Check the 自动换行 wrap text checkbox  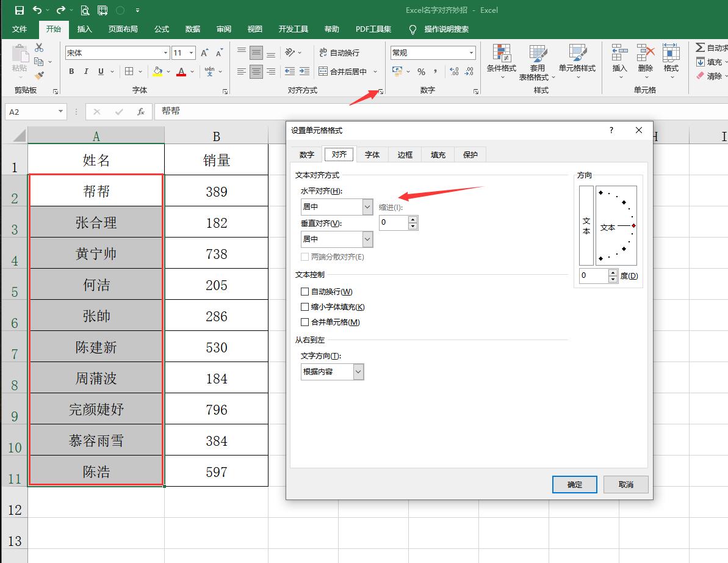pyautogui.click(x=305, y=292)
